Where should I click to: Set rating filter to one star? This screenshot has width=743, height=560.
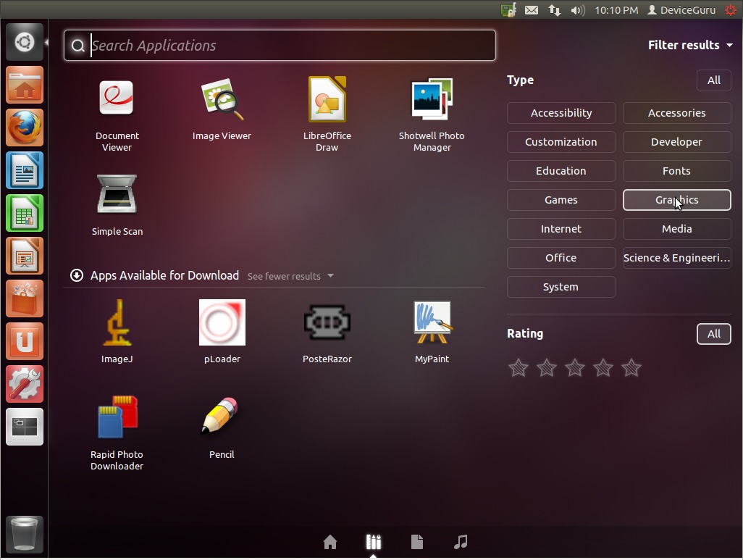click(x=519, y=367)
